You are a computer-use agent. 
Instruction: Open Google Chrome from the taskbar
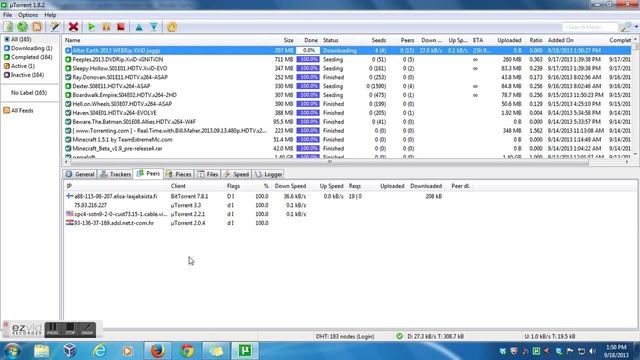(x=187, y=351)
